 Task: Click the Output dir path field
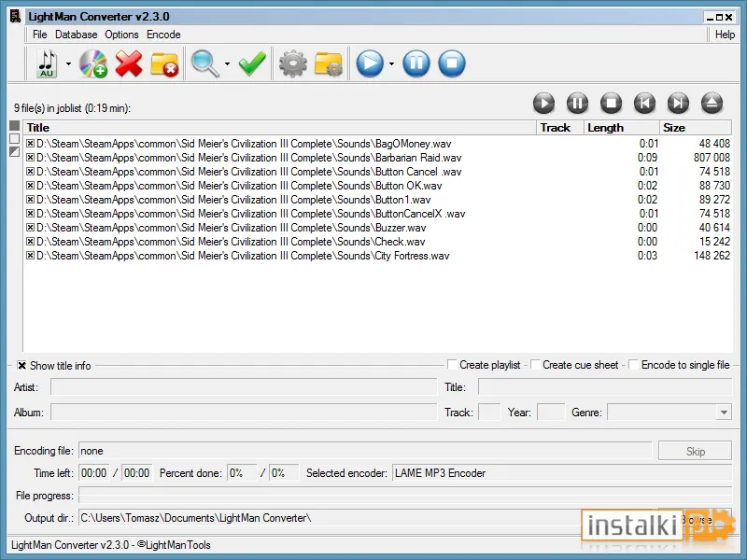click(367, 518)
